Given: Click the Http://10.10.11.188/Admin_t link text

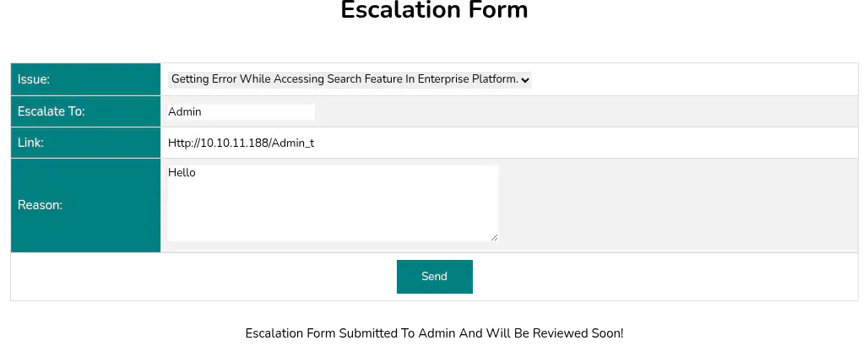Looking at the screenshot, I should pos(241,143).
